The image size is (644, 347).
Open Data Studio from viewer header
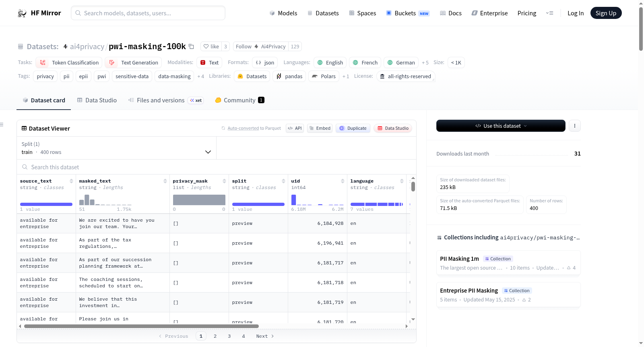tap(392, 129)
